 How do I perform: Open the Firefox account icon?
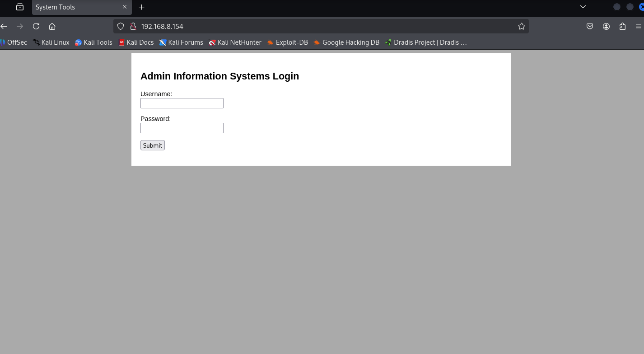606,26
